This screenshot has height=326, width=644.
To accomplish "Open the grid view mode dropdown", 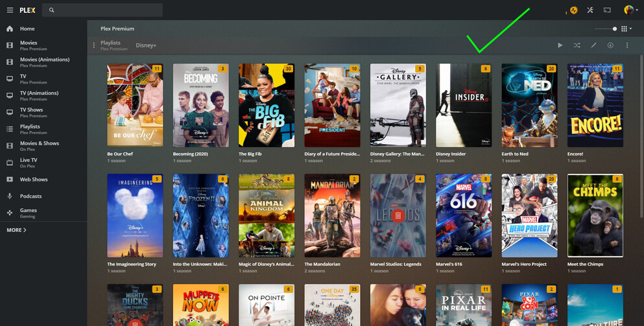I will [626, 29].
